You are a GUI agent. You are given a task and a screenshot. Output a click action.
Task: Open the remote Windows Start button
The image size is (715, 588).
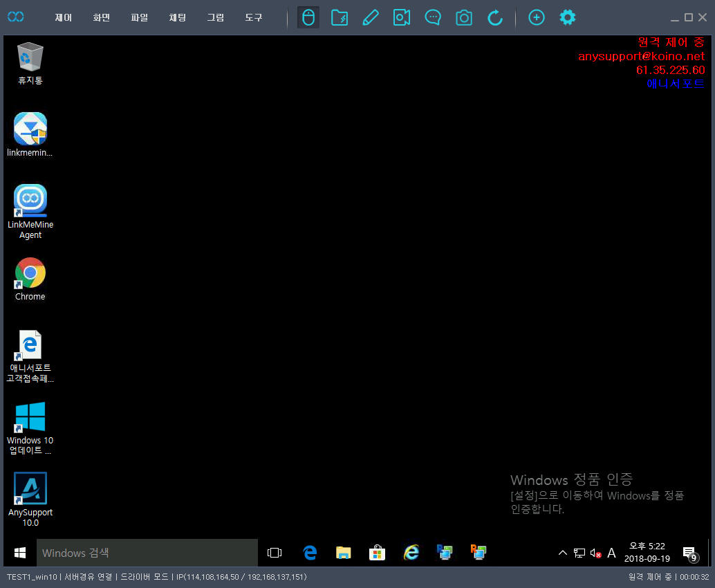pos(20,553)
